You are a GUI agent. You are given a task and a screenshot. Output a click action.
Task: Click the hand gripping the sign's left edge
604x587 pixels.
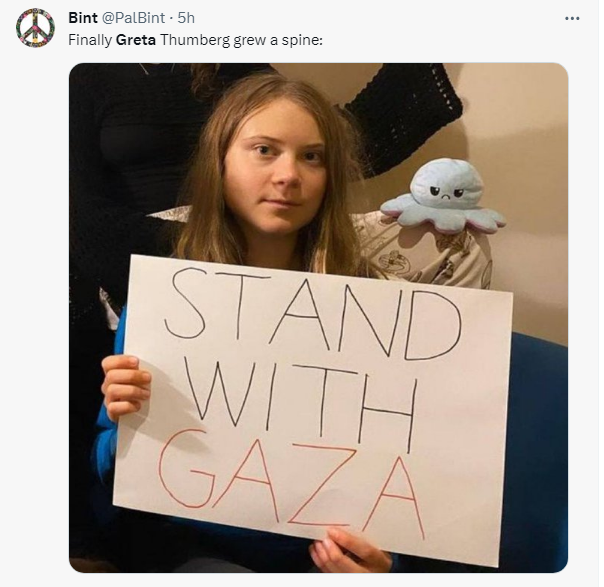click(126, 386)
